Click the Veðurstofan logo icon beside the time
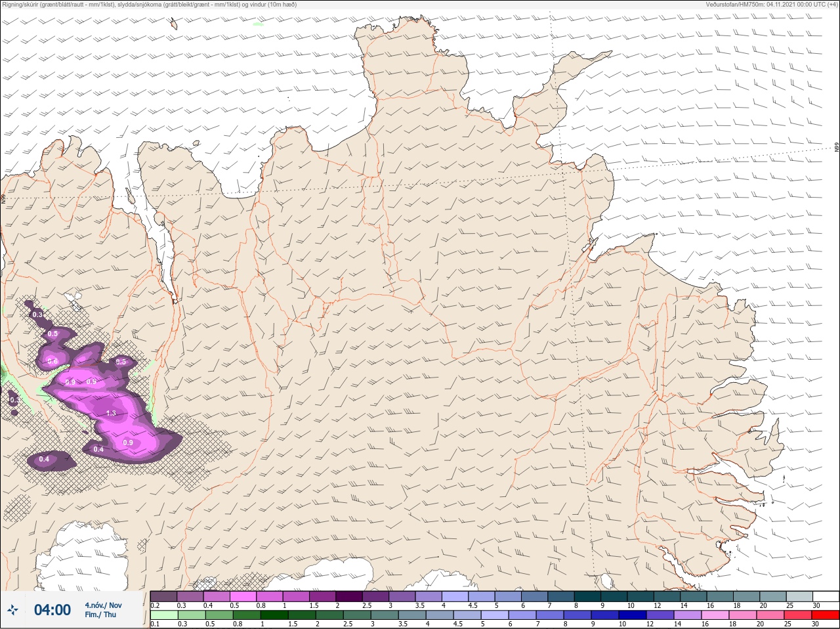 tap(12, 610)
